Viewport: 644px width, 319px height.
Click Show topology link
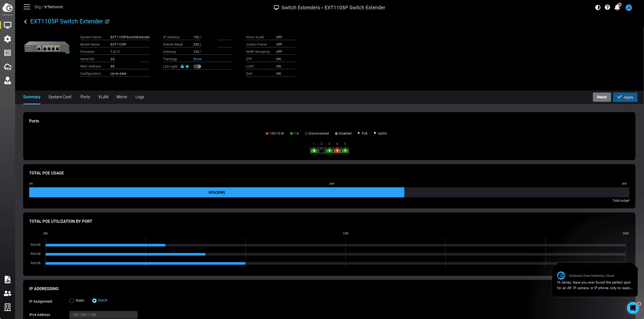197,59
